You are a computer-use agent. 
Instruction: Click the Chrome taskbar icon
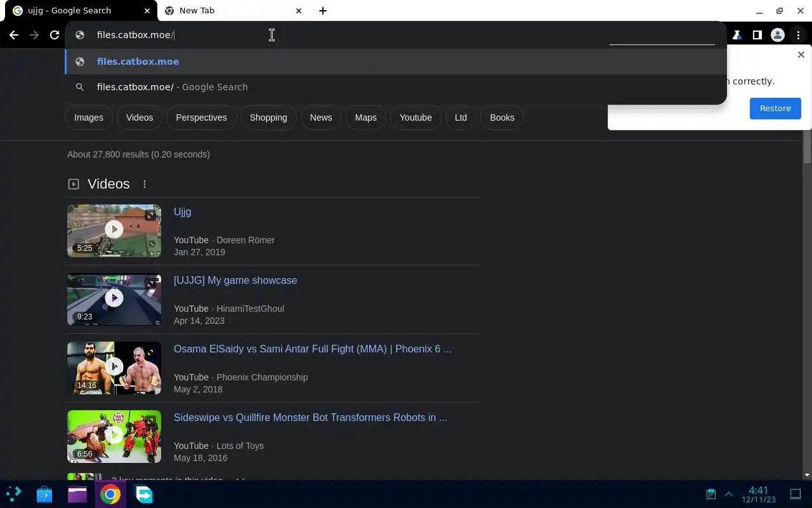pos(110,494)
